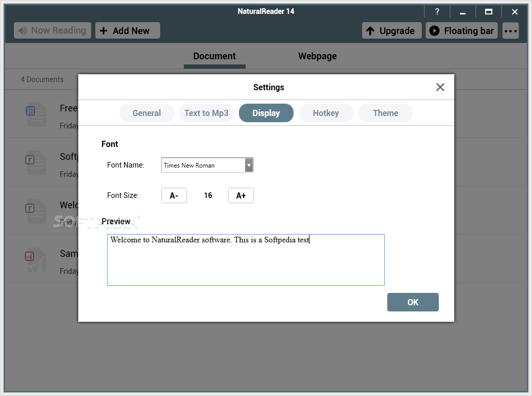Click the PDF document icon beside Sam
The image size is (532, 396).
36,260
